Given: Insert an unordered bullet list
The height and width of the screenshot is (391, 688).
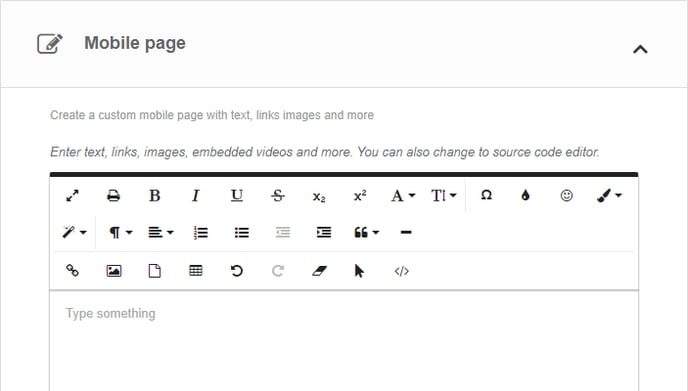Looking at the screenshot, I should tap(242, 232).
